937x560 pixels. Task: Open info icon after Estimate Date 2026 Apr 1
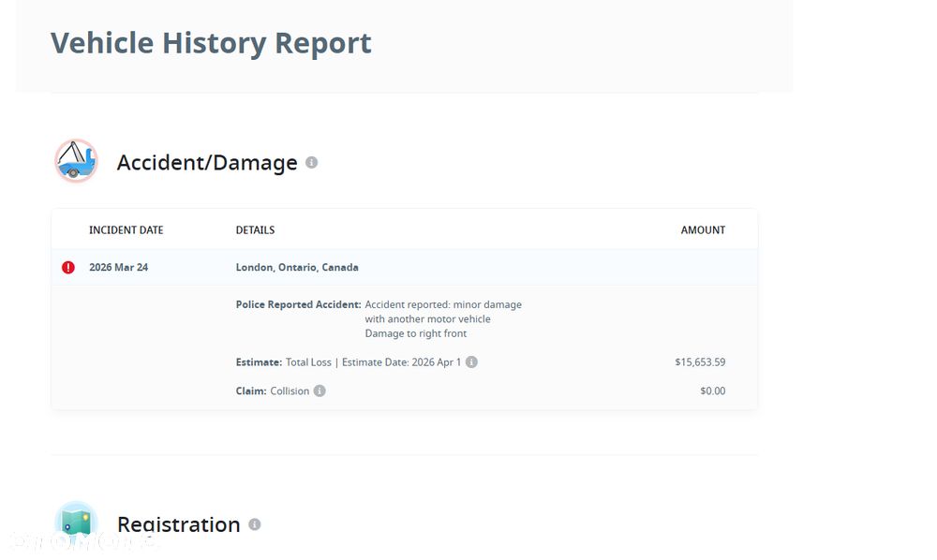click(471, 362)
